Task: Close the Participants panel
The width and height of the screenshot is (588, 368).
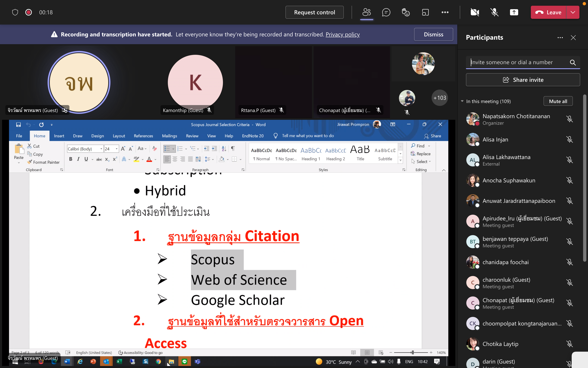Action: [573, 37]
